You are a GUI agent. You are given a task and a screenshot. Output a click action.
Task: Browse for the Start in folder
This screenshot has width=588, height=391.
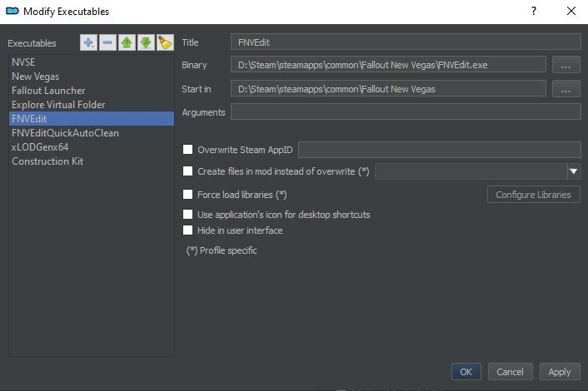point(566,89)
